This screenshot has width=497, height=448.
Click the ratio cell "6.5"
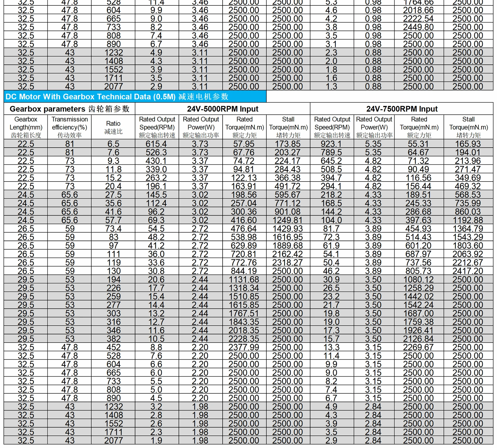pyautogui.click(x=113, y=144)
